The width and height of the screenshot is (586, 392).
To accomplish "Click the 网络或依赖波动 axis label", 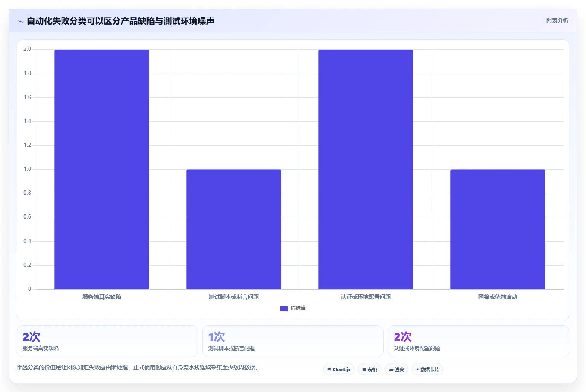I will point(498,297).
